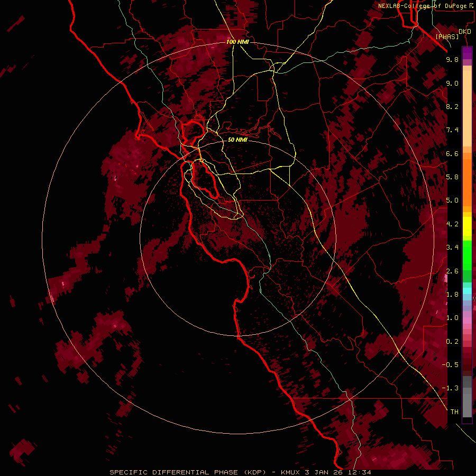Click the 6.6 legend label
Image resolution: width=476 pixels, height=476 pixels.
click(452, 153)
